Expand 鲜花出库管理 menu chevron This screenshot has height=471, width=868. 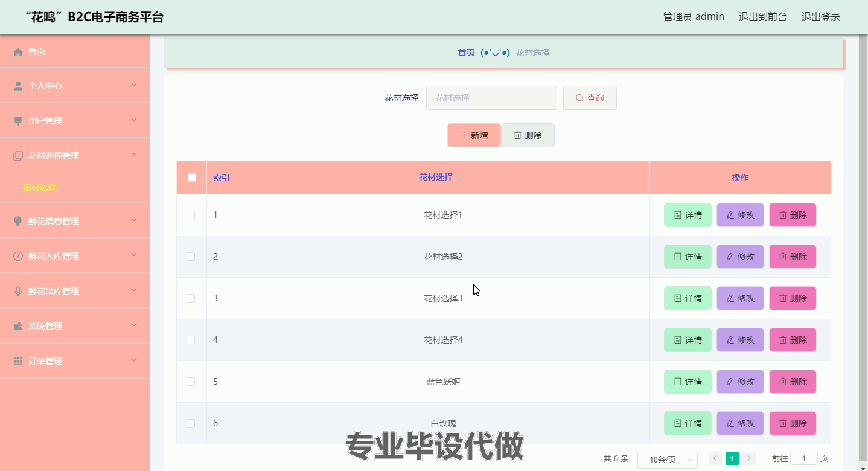[x=134, y=290]
